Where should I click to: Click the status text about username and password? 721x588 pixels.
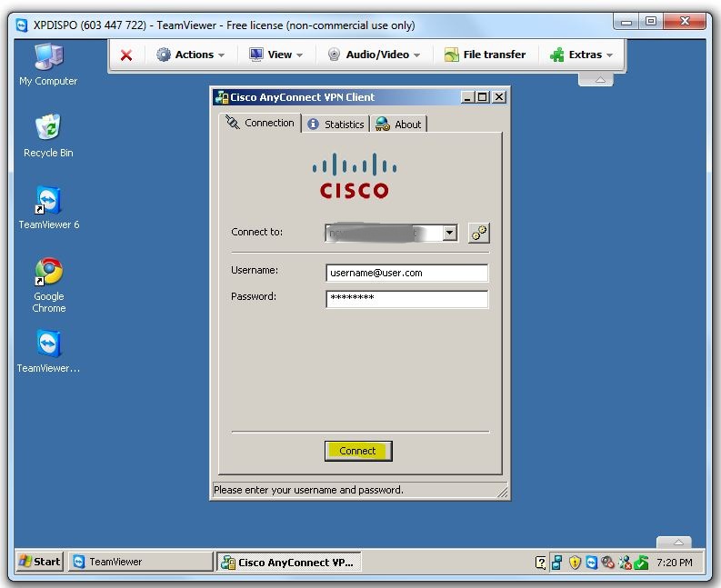pyautogui.click(x=308, y=490)
